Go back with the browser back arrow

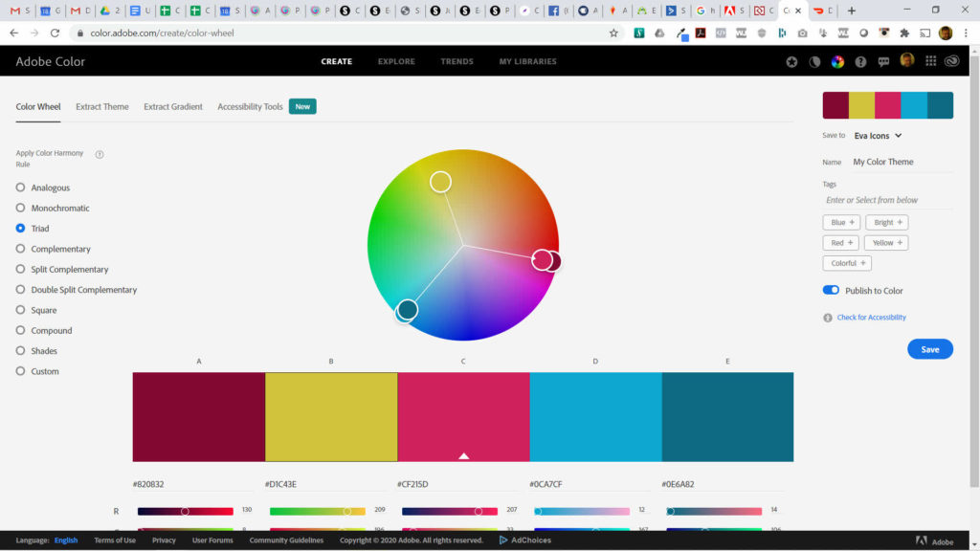(13, 33)
